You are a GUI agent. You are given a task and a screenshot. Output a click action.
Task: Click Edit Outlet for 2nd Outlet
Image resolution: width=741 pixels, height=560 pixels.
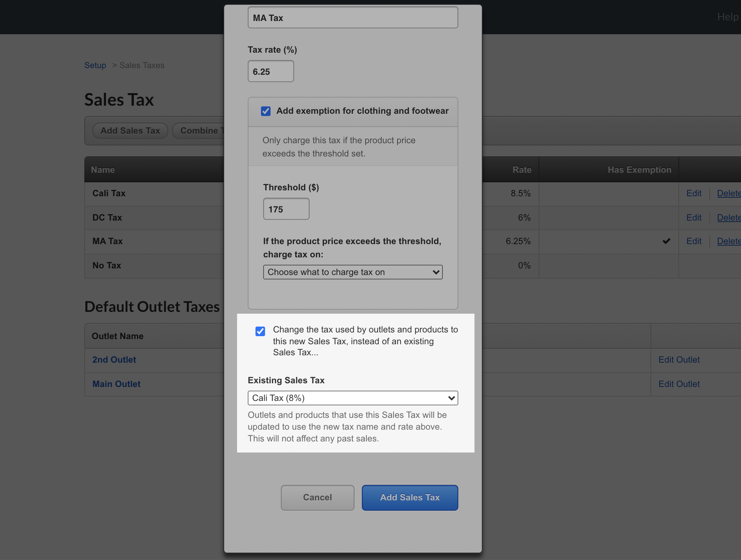pyautogui.click(x=679, y=360)
